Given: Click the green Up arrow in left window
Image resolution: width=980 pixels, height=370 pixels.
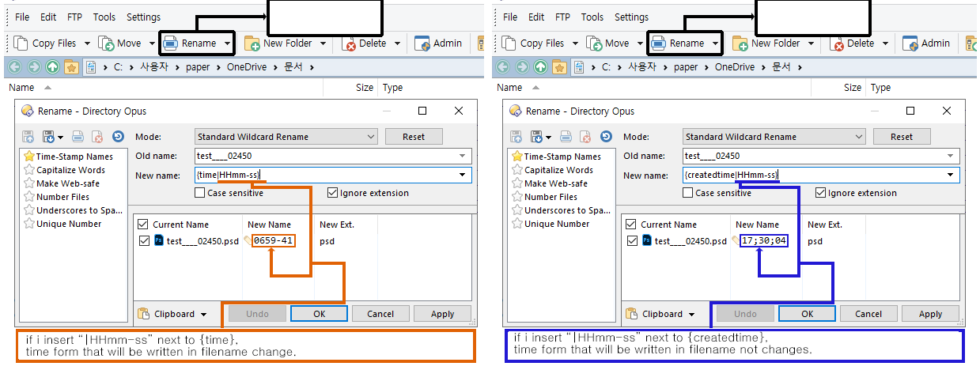Looking at the screenshot, I should [52, 67].
